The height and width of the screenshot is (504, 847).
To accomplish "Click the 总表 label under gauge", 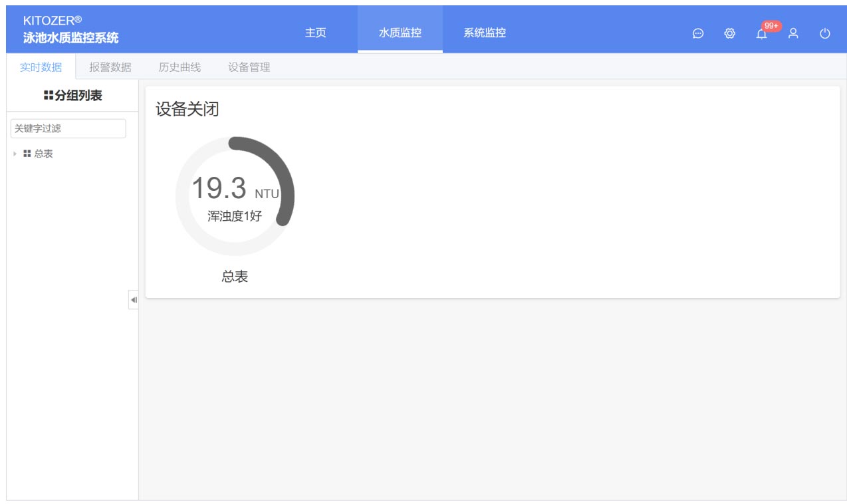I will 235,277.
